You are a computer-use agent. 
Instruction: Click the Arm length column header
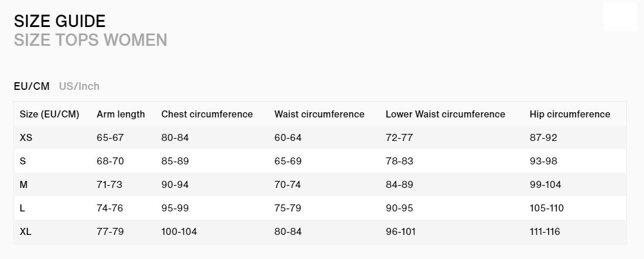click(121, 115)
